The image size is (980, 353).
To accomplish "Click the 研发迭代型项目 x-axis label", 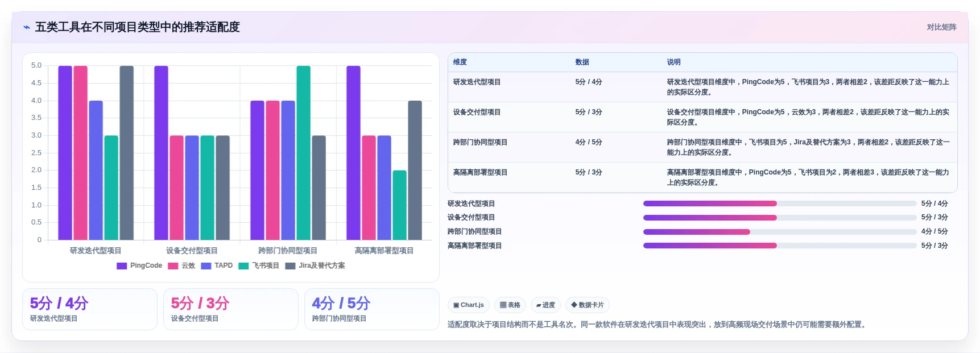I will click(x=96, y=251).
